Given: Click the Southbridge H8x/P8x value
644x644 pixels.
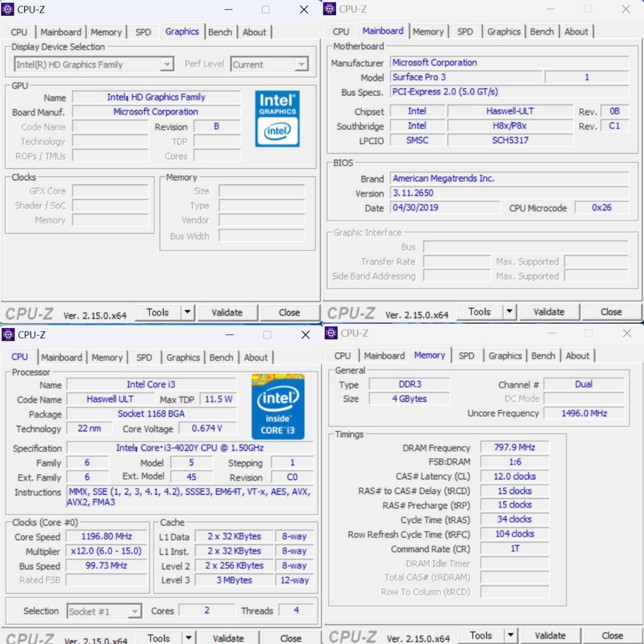Looking at the screenshot, I should (x=510, y=126).
